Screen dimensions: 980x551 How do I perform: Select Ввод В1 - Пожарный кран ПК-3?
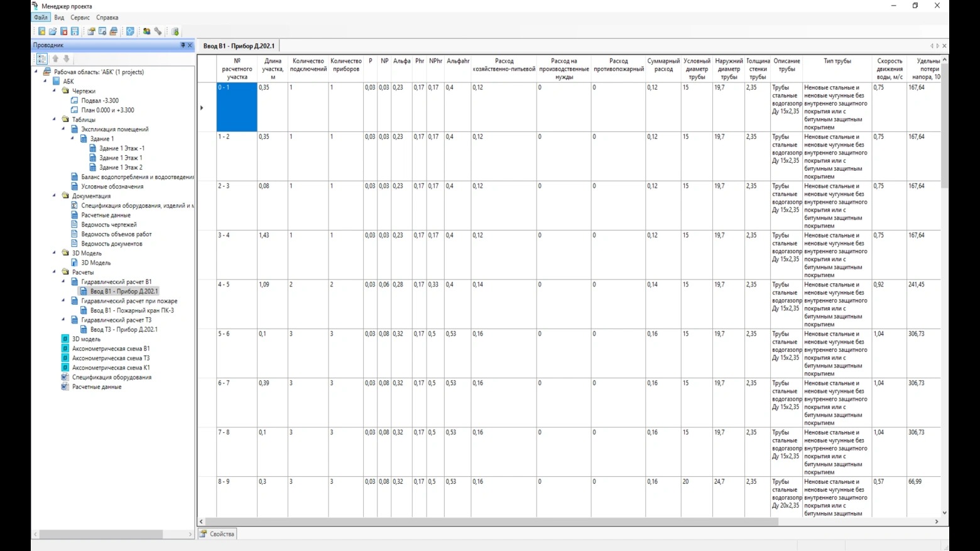pyautogui.click(x=132, y=310)
